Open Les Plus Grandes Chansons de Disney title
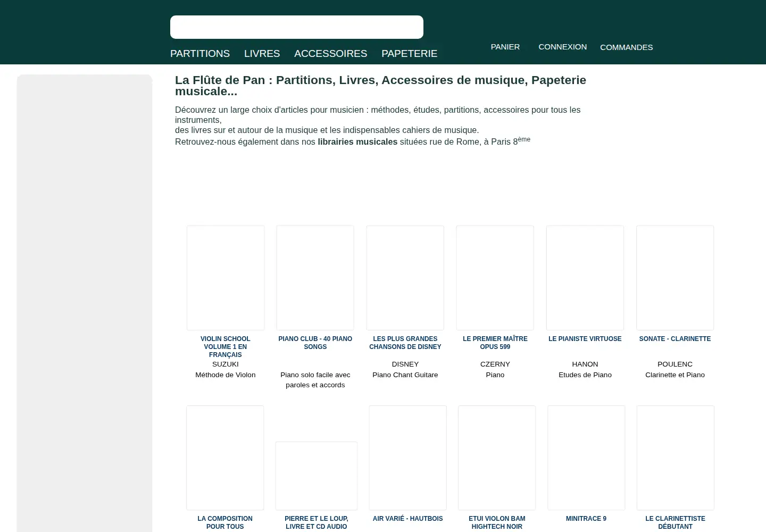 tap(405, 343)
